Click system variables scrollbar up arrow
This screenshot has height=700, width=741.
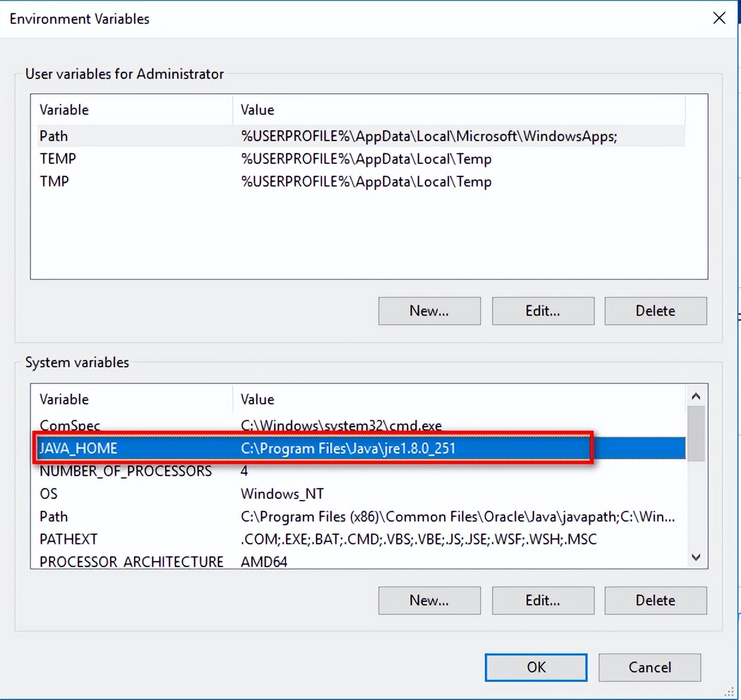click(696, 396)
